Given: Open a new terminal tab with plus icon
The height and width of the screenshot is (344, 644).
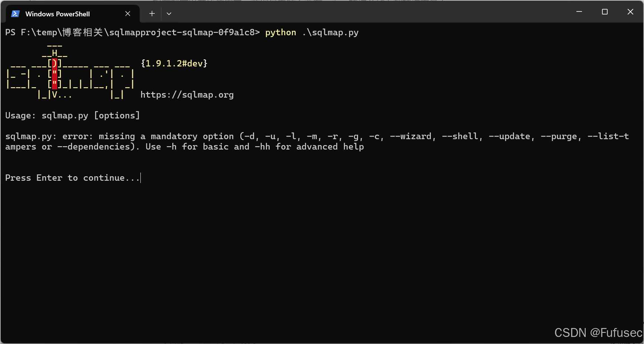Looking at the screenshot, I should pos(152,13).
